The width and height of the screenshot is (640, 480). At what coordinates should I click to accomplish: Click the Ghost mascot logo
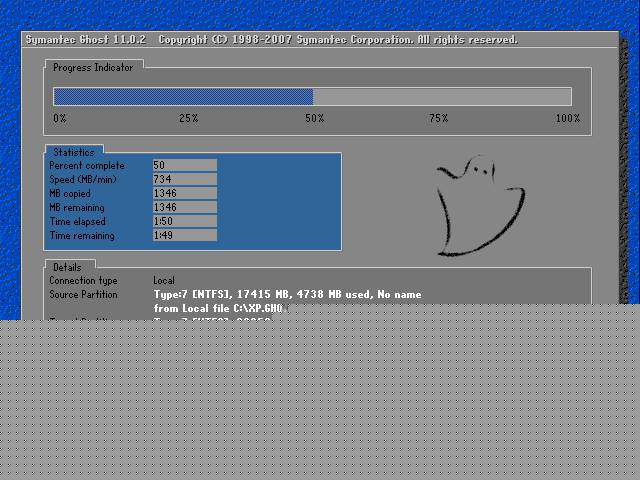pyautogui.click(x=480, y=205)
